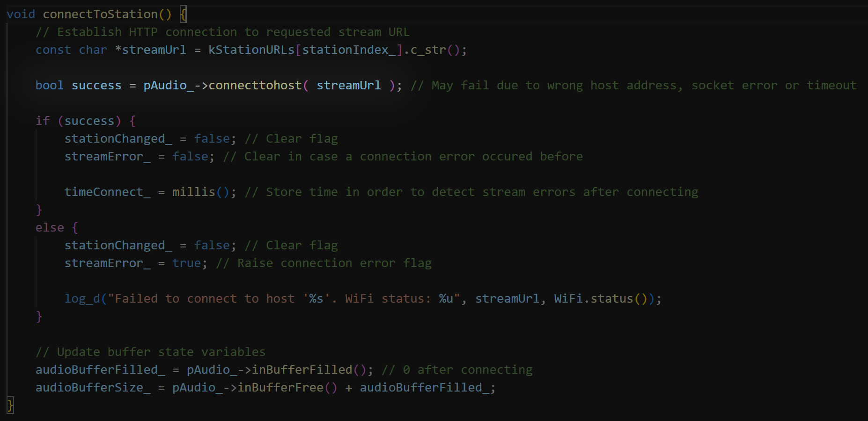Click the millis() function call

[x=201, y=192]
